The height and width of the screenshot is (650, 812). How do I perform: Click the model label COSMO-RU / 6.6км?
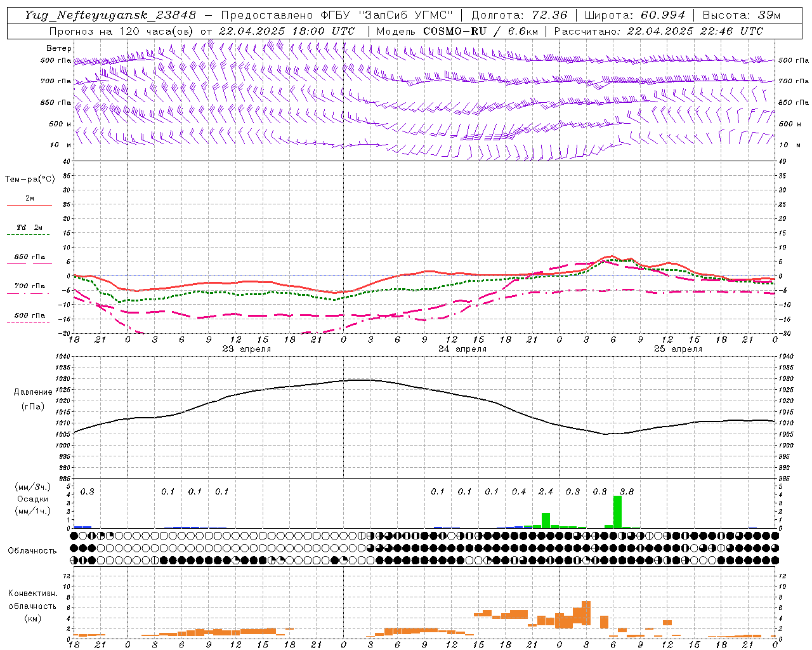[x=480, y=31]
